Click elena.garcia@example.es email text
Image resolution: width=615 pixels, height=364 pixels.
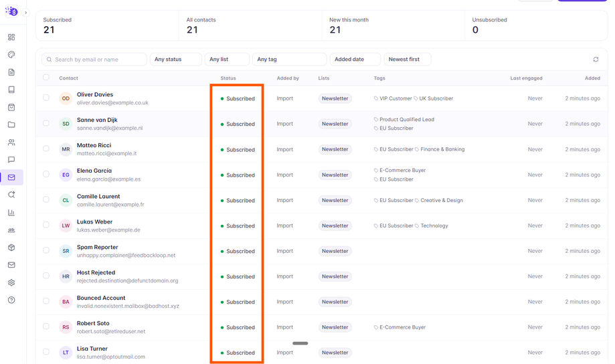pyautogui.click(x=108, y=179)
